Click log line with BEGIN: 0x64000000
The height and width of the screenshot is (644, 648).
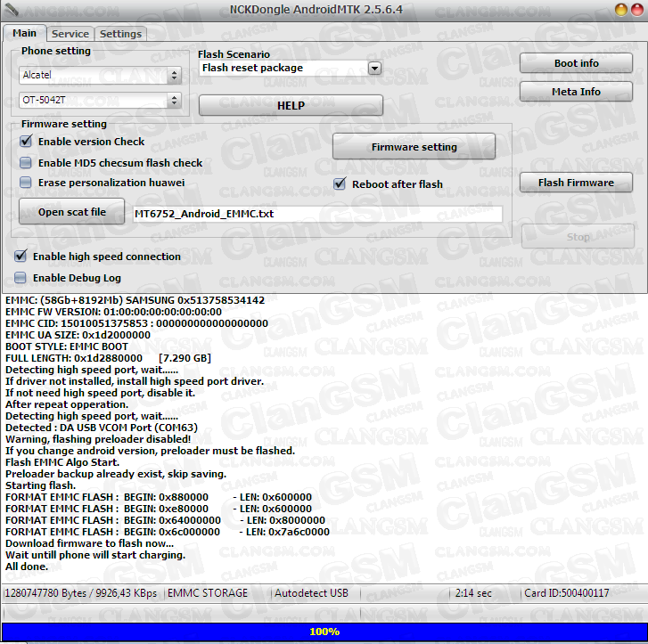coord(165,520)
